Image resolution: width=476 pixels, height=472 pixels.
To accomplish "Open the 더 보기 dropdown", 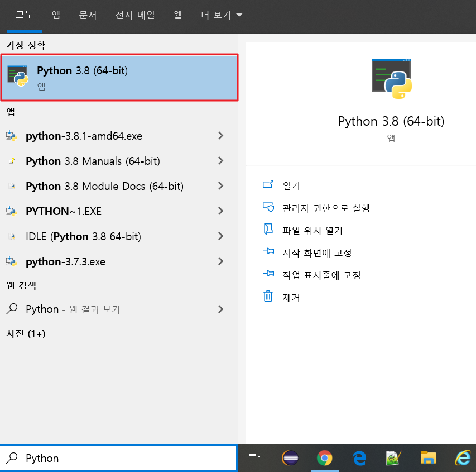I will pyautogui.click(x=222, y=15).
